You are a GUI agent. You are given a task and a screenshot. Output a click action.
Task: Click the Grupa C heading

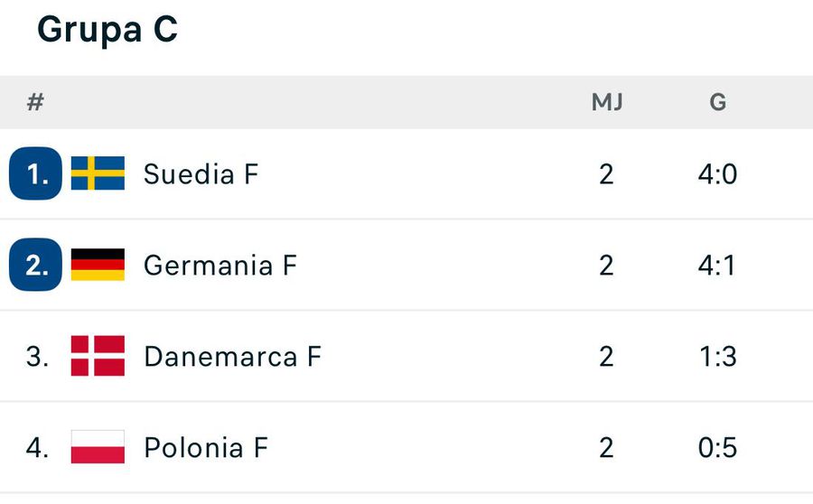[107, 30]
